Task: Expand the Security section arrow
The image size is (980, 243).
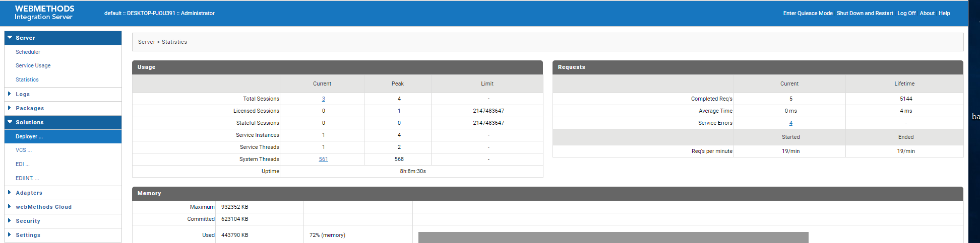Action: (x=9, y=220)
